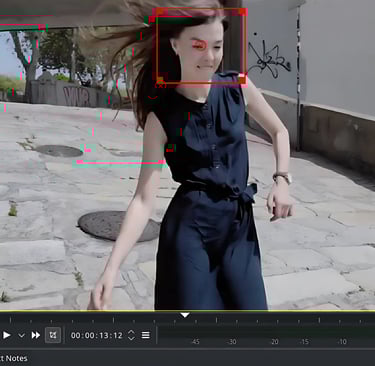Viewport: 375px width, 366px height.
Task: Open the play options dropdown chevron
Action: click(x=21, y=335)
